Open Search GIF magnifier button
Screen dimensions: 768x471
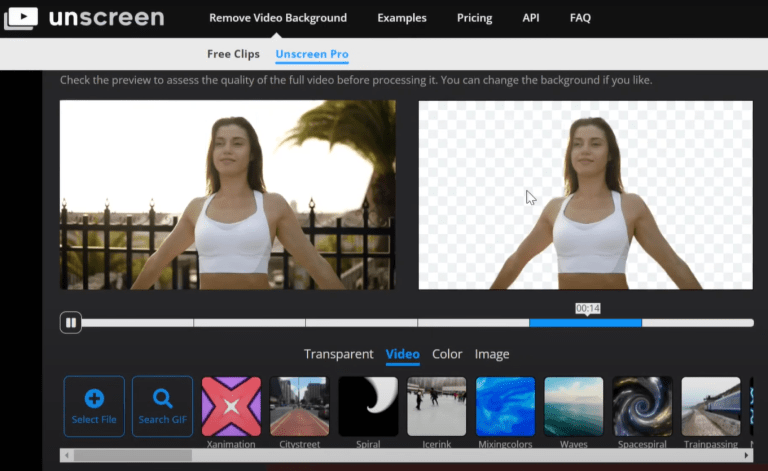tap(162, 399)
